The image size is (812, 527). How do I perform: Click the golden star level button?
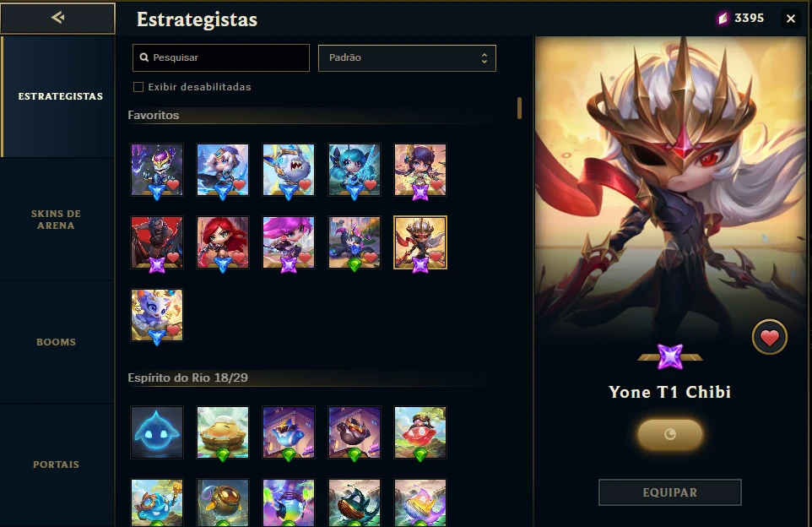coord(670,434)
